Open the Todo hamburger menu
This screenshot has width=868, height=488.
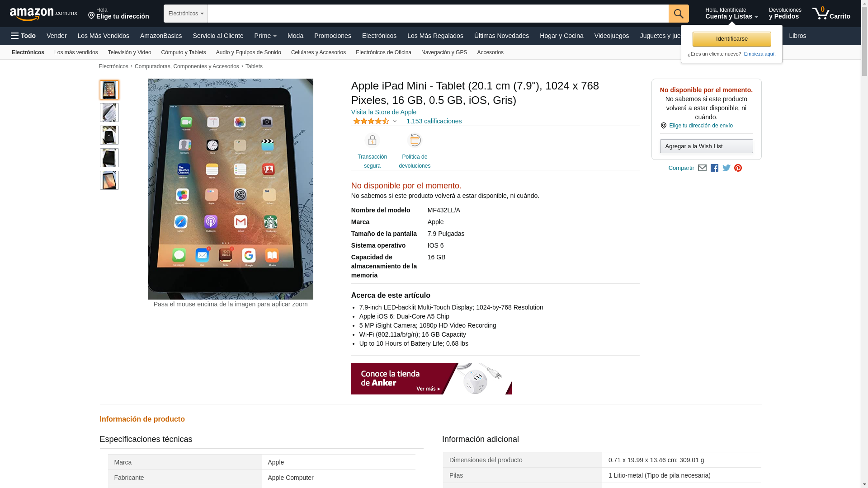click(24, 36)
